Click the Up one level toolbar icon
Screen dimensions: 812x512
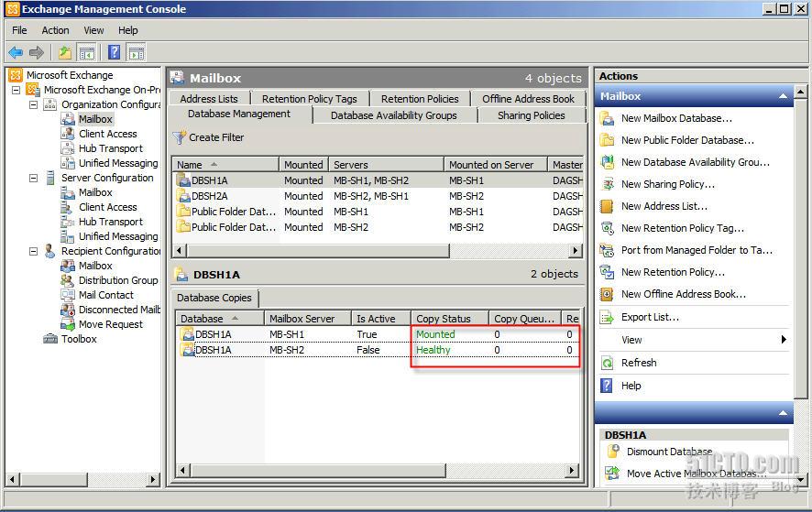pos(65,52)
